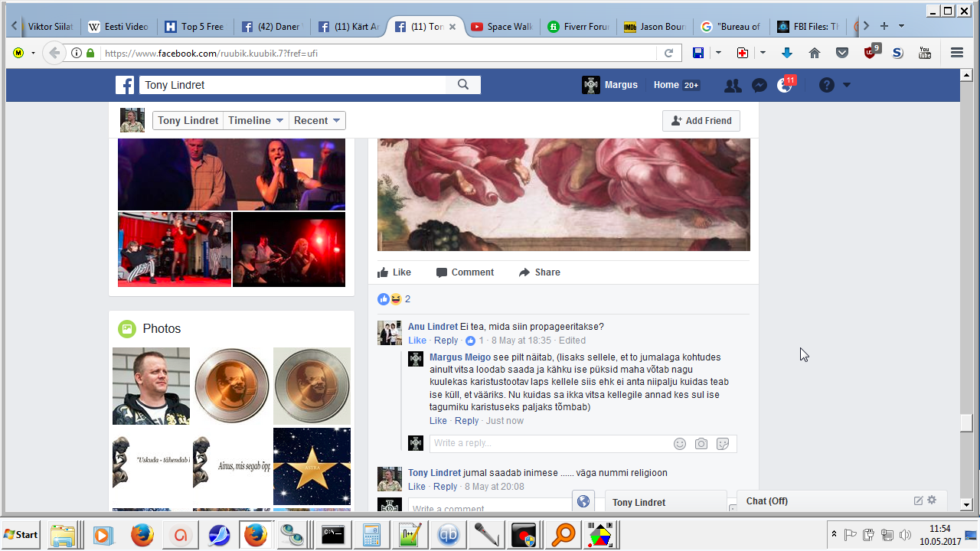Click the Anu Lindret commenter name
The height and width of the screenshot is (551, 980).
coord(433,327)
